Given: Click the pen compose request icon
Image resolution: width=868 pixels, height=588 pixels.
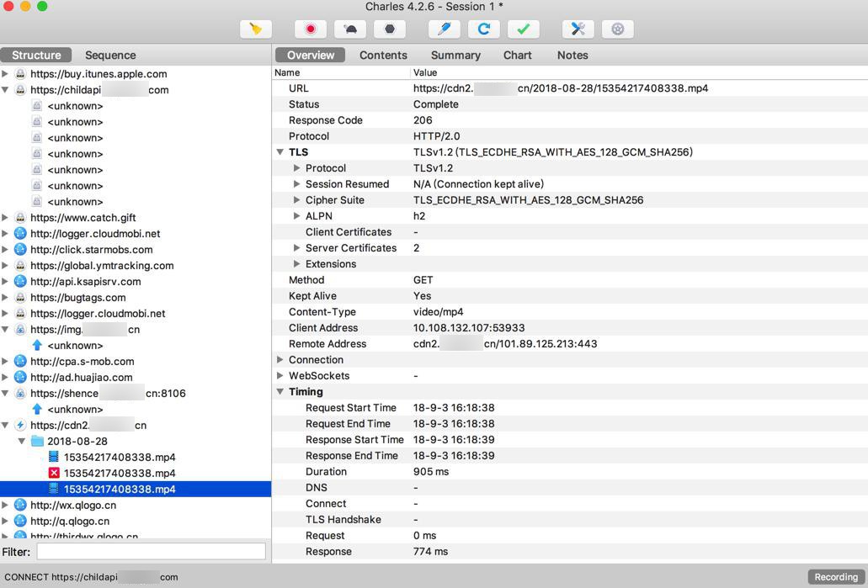Looking at the screenshot, I should tap(445, 29).
